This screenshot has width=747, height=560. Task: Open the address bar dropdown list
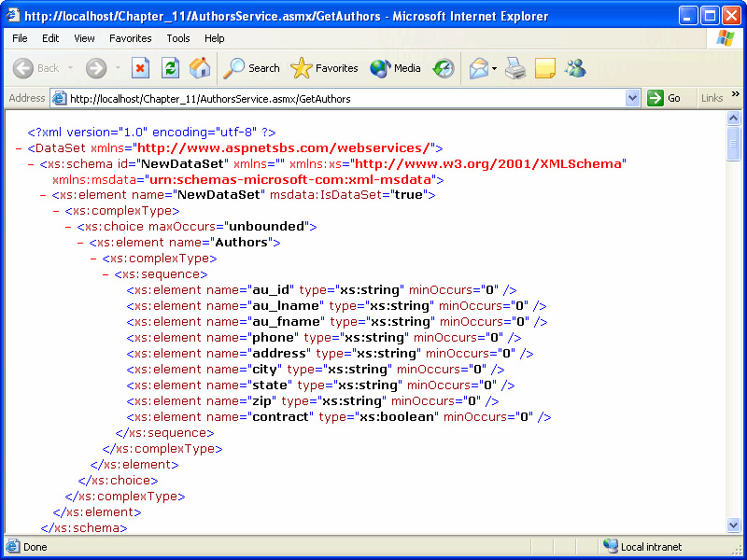click(632, 98)
